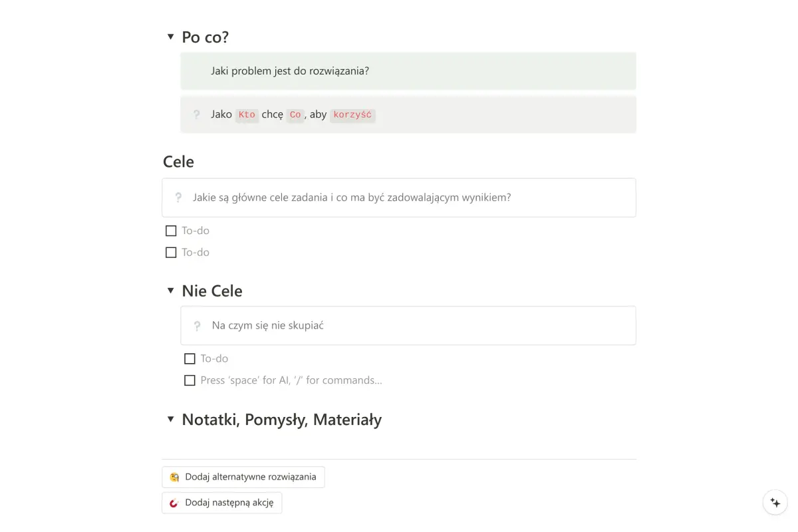Click the question mark icon in the Cele prompt field
Viewport: 798px width, 532px height.
coord(177,197)
